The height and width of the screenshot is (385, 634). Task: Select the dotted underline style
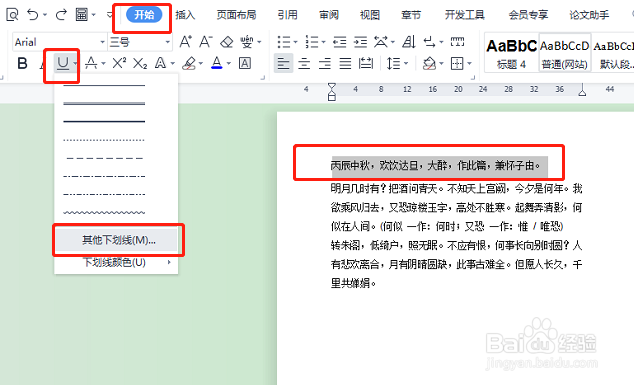(104, 140)
